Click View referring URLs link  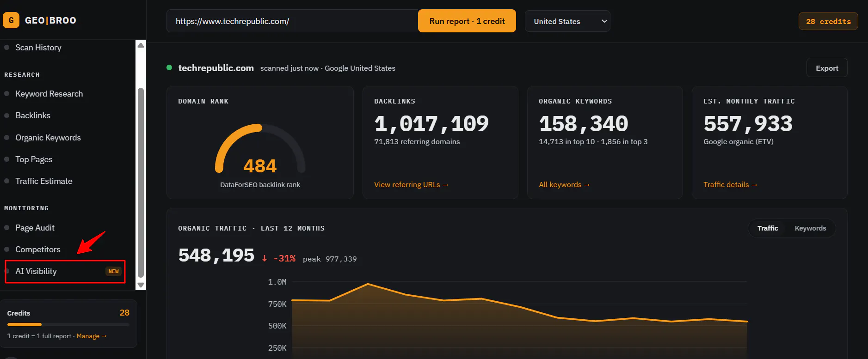411,185
